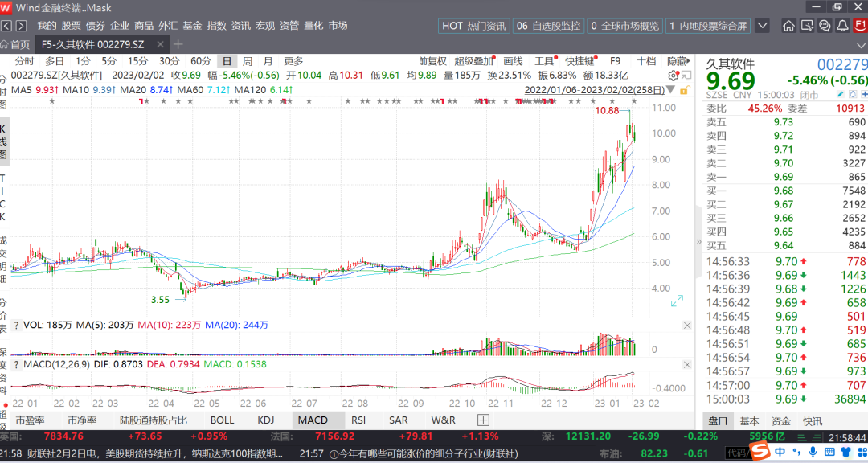Select the 15分 period
This screenshot has width=868, height=463.
(138, 61)
